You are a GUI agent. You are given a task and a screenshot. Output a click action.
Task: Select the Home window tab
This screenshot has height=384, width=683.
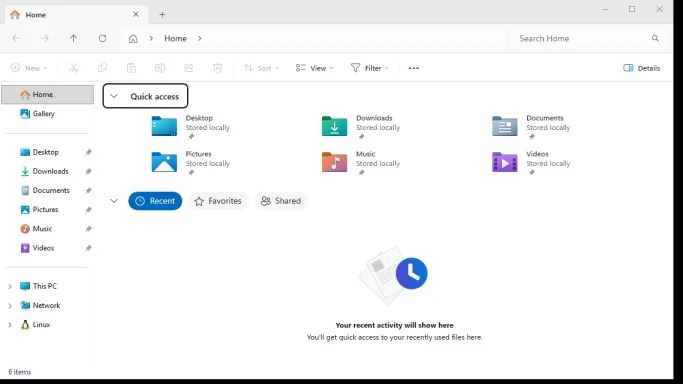[x=76, y=14]
